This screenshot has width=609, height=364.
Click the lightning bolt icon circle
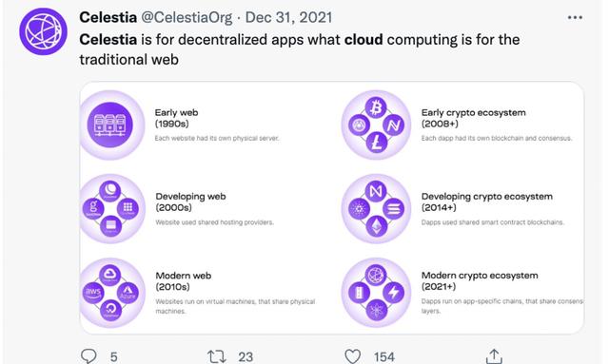click(x=393, y=292)
